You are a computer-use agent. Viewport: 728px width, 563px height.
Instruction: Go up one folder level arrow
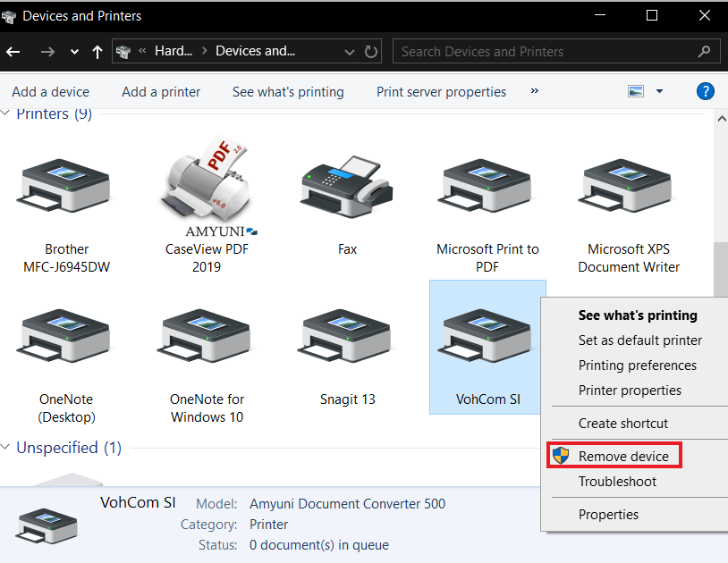tap(97, 52)
